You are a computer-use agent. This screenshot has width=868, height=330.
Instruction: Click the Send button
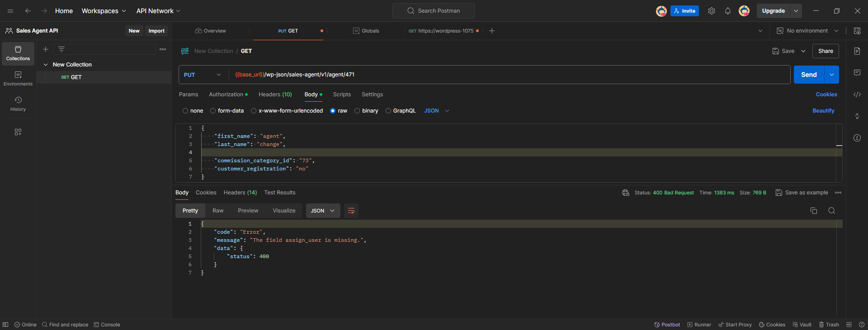tap(809, 75)
